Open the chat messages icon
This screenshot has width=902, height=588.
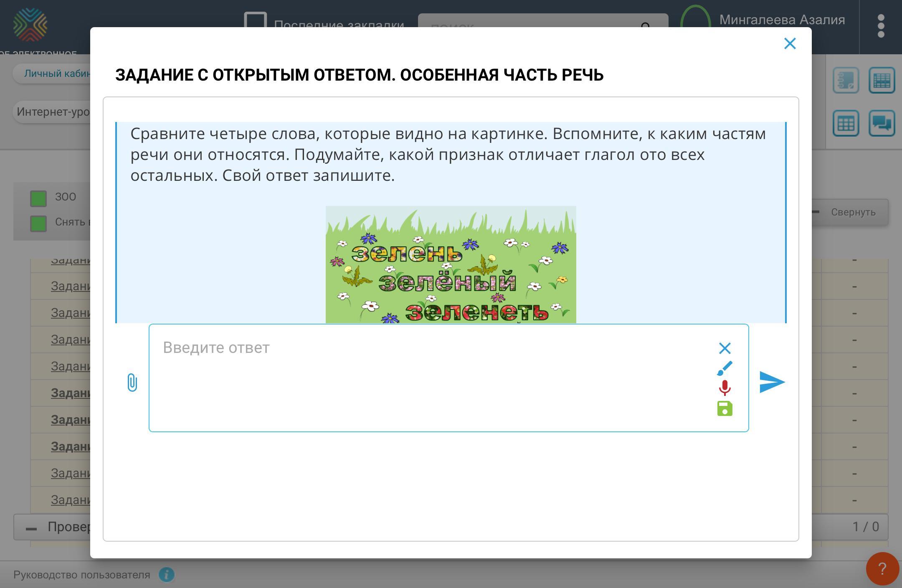pyautogui.click(x=882, y=123)
